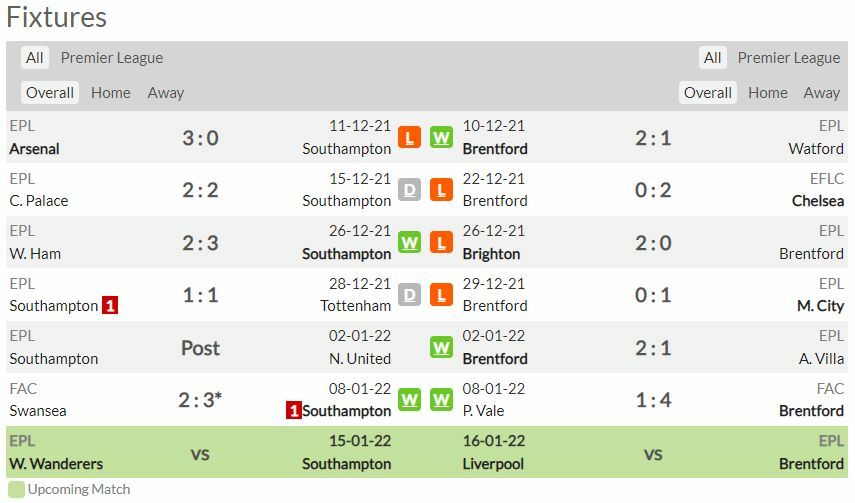Click orange L badge for Brentford–Chelsea result
Viewport: 855px width, 503px height.
click(x=441, y=190)
